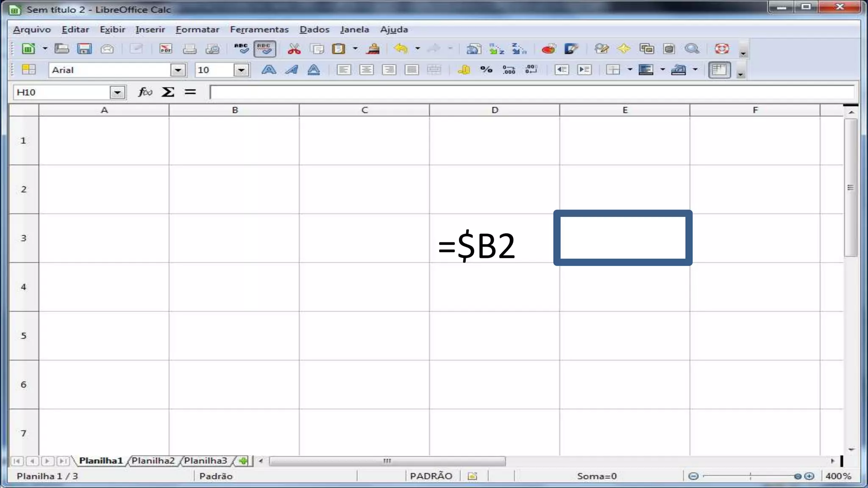Toggle AutoSpellcheck button
The width and height of the screenshot is (868, 488).
264,49
